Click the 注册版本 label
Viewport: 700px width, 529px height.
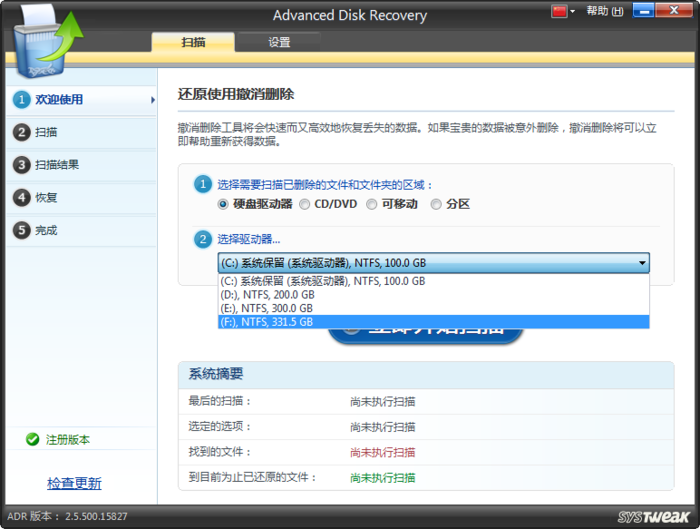(68, 440)
